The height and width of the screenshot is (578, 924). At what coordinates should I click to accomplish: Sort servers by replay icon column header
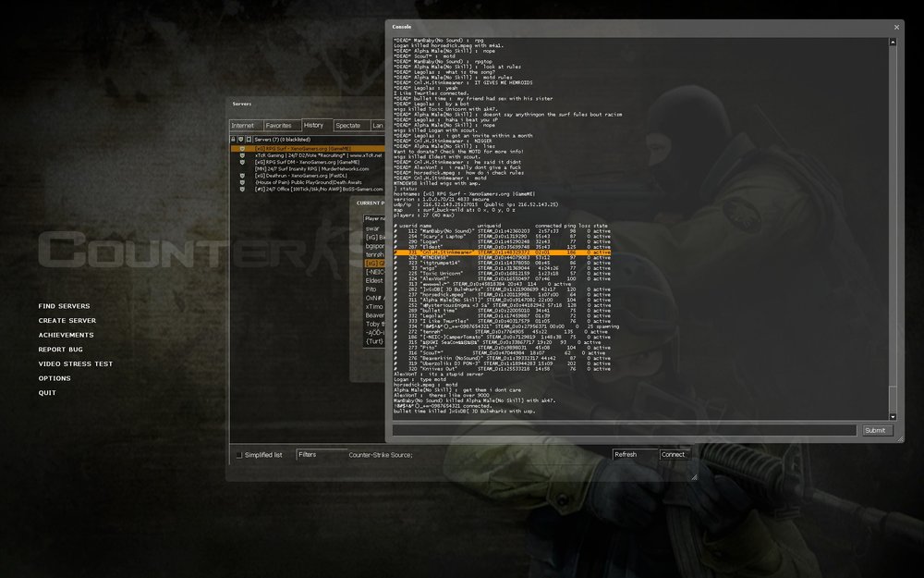point(248,140)
